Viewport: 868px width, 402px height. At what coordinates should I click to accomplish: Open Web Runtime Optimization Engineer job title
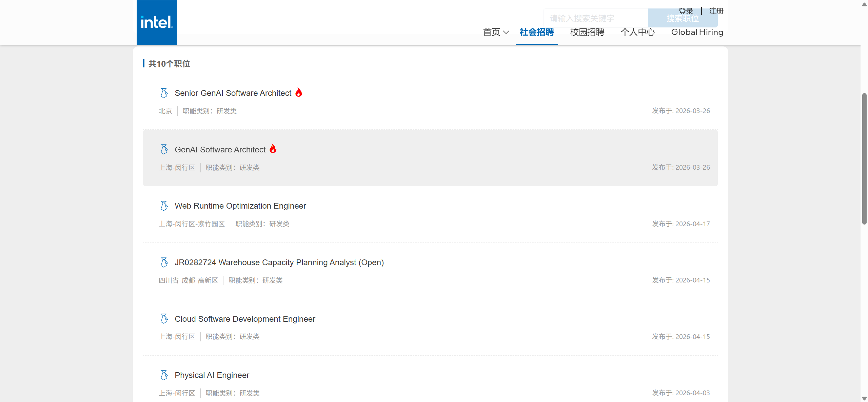240,206
